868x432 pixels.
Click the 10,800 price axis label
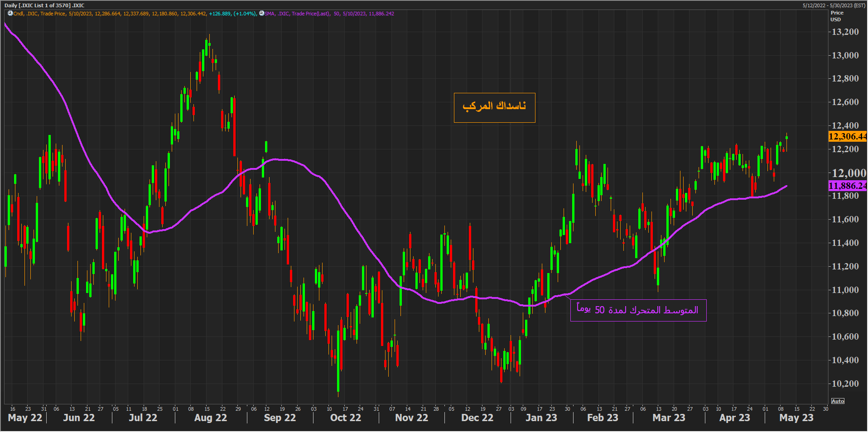click(845, 313)
